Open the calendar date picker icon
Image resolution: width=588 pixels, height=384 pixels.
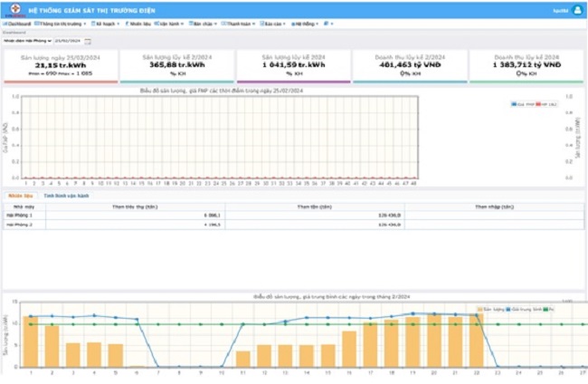point(88,41)
